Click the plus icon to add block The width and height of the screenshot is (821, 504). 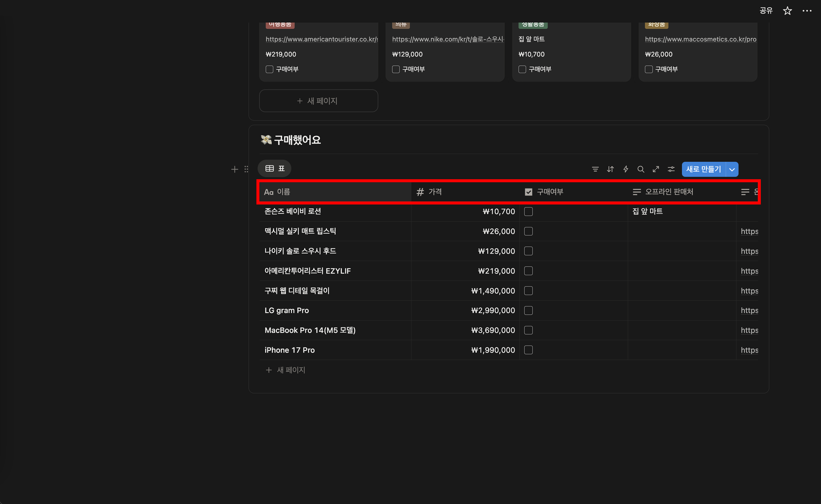[235, 169]
